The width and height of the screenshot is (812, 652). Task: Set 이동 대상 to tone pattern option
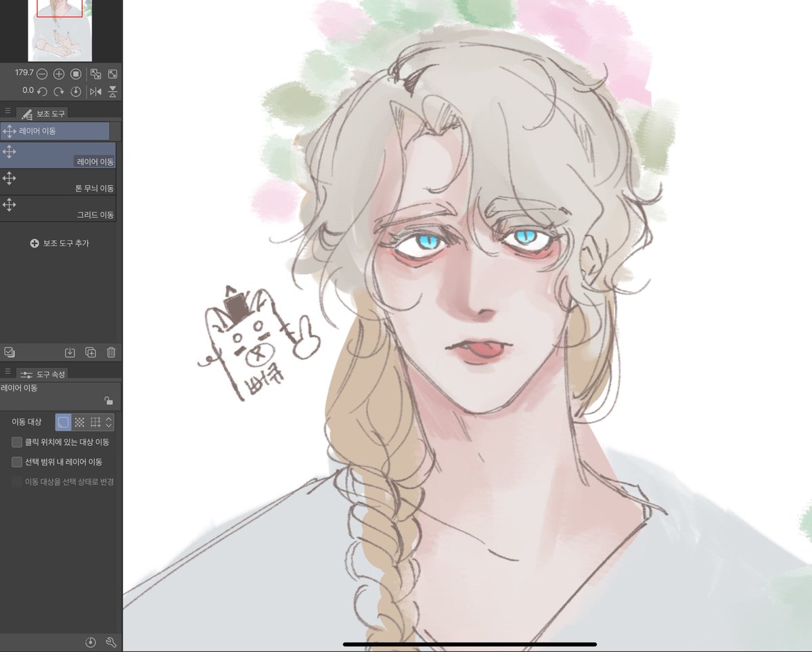[x=79, y=422]
